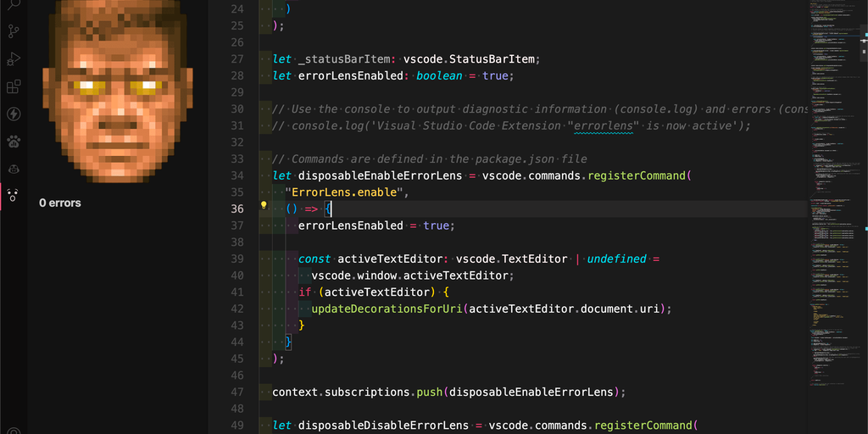Click the paw print activity bar icon
This screenshot has width=868, height=434.
coord(14,141)
